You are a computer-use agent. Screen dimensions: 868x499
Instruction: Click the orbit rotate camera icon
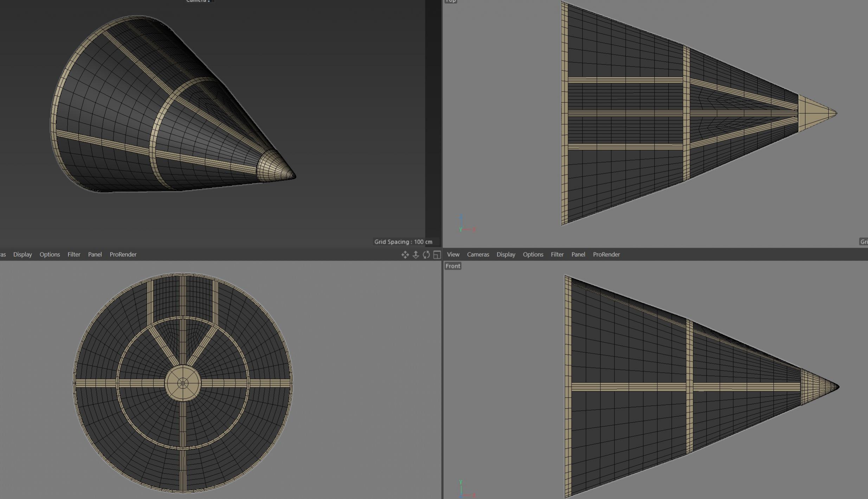tap(426, 255)
